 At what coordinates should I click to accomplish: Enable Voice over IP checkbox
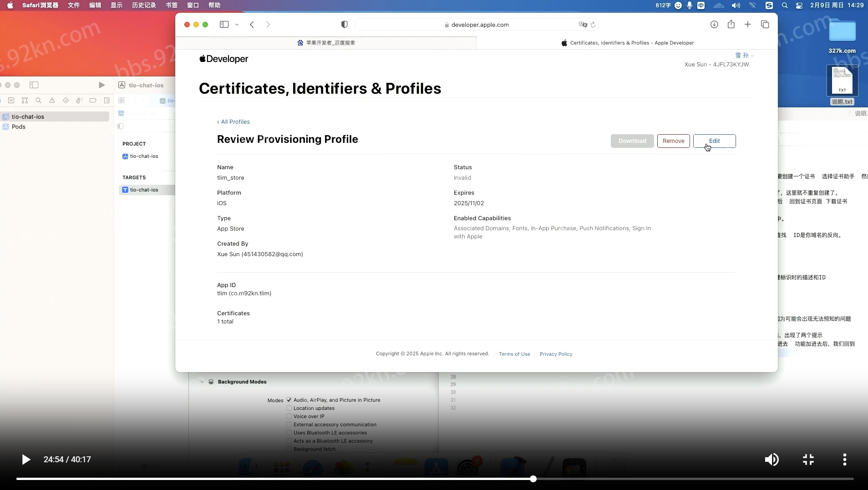coord(289,416)
